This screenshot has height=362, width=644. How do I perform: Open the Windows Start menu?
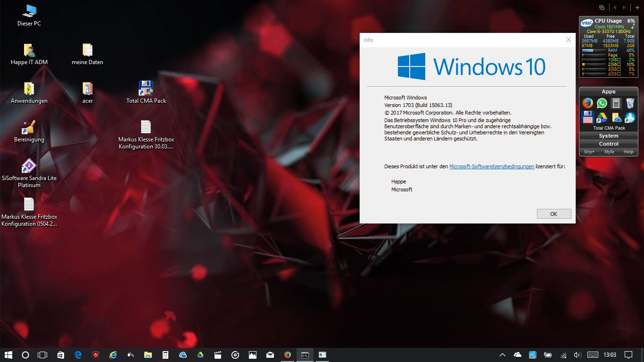point(8,354)
